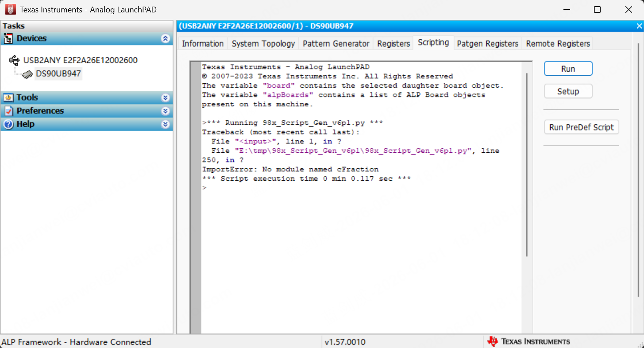The height and width of the screenshot is (348, 644).
Task: Click the script console scrollbar
Action: point(527,165)
